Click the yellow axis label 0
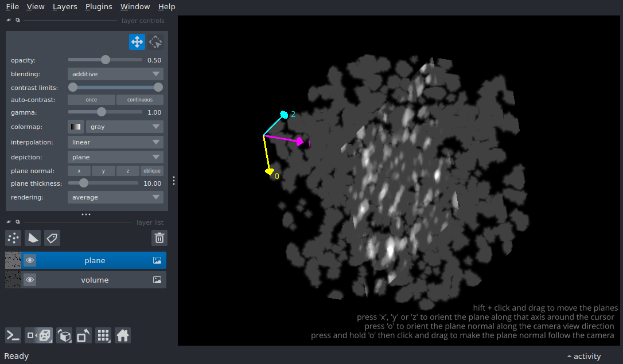The height and width of the screenshot is (364, 623). [277, 176]
